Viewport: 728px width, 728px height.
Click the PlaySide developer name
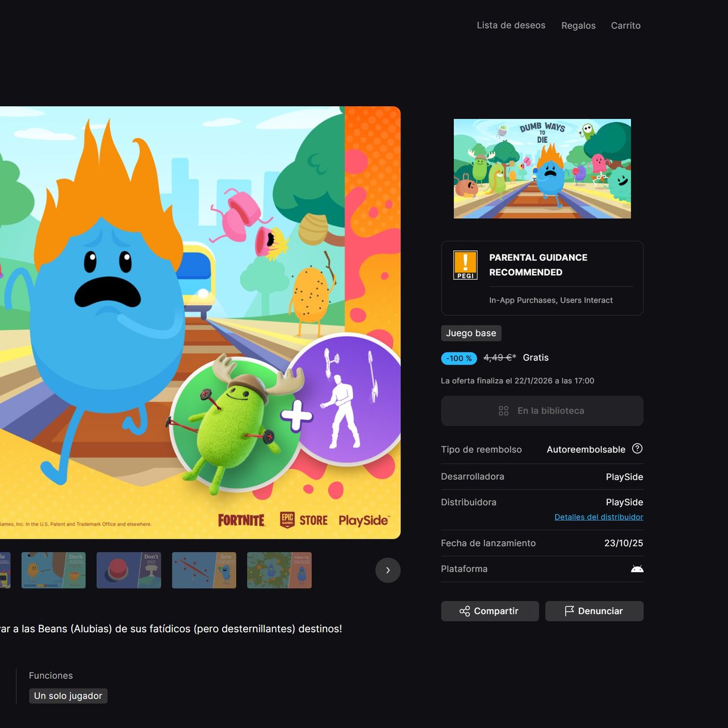point(624,477)
